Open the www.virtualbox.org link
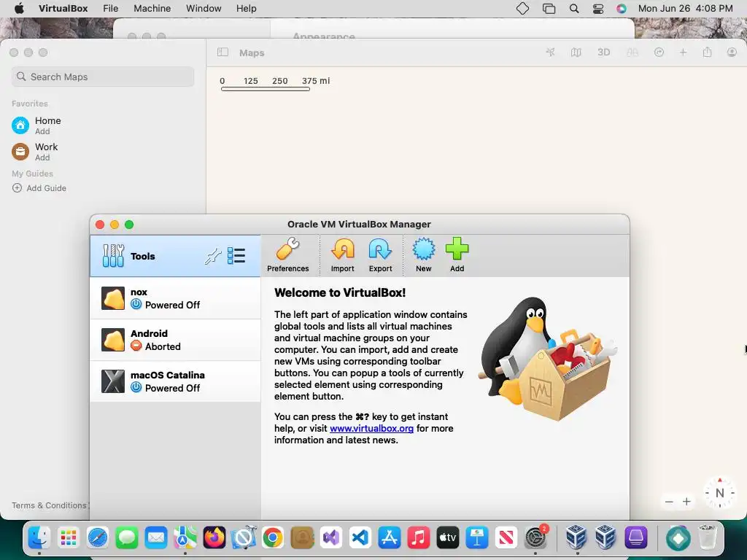The height and width of the screenshot is (560, 747). 371,428
